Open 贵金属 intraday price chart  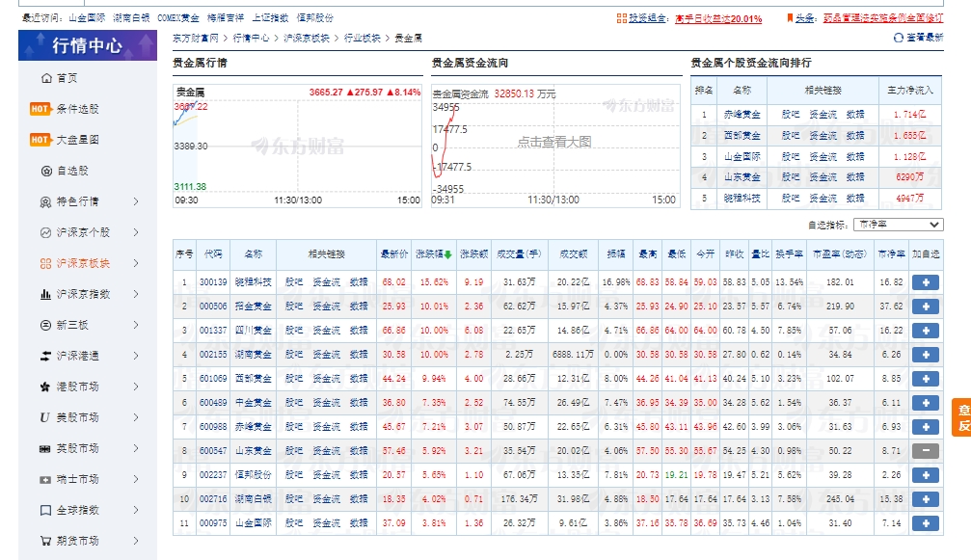[297, 147]
